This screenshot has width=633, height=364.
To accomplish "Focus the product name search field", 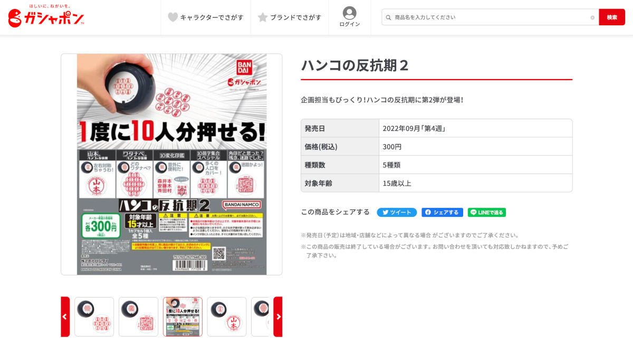I will coord(490,17).
